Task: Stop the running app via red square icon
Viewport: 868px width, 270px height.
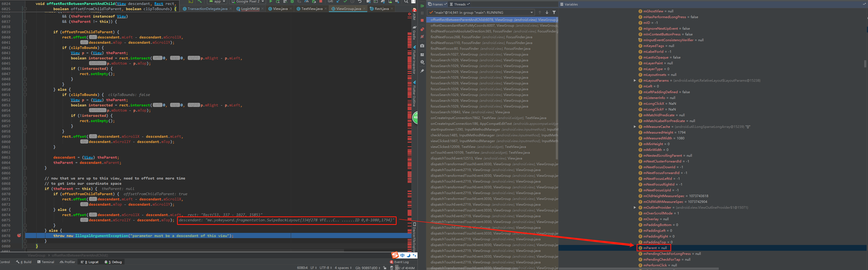Action: [320, 2]
